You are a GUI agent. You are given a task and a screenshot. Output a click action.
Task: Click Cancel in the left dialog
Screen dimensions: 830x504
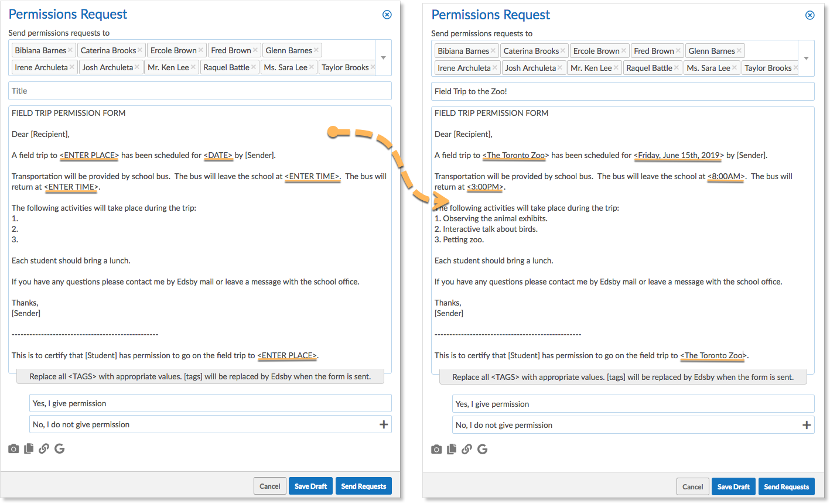(x=270, y=486)
